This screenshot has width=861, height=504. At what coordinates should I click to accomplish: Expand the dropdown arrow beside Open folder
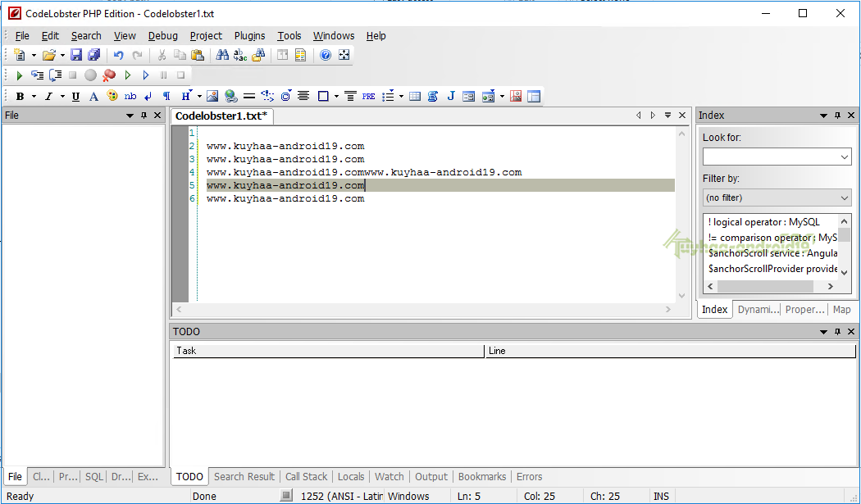62,55
